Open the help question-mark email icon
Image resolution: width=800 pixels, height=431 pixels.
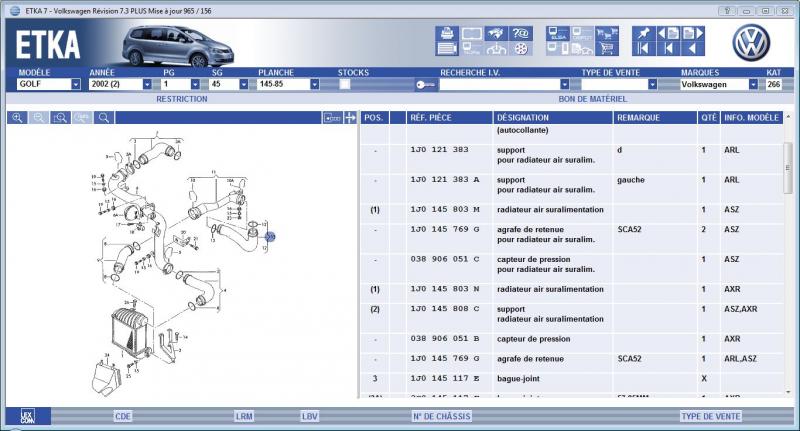(520, 33)
